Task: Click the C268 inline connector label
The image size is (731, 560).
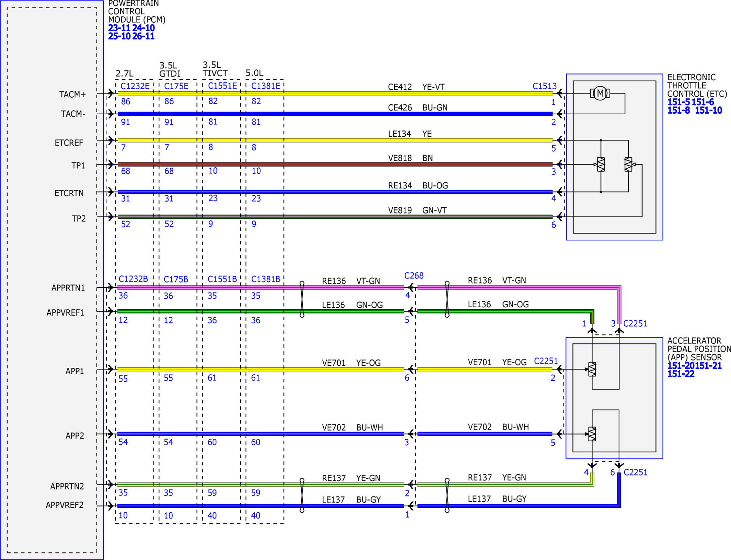Action: (x=414, y=276)
